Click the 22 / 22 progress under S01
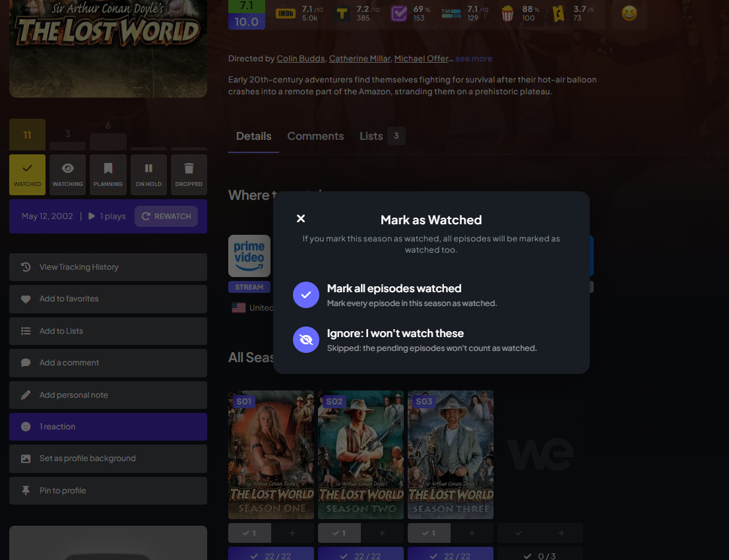 point(271,554)
